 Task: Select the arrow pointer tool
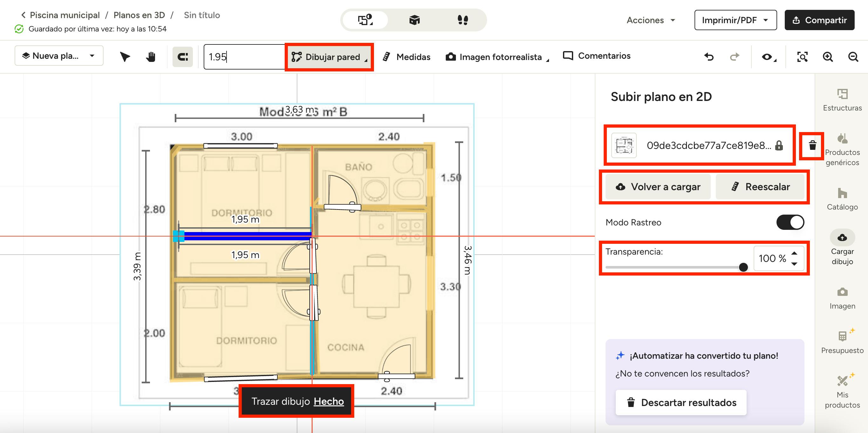click(x=125, y=57)
